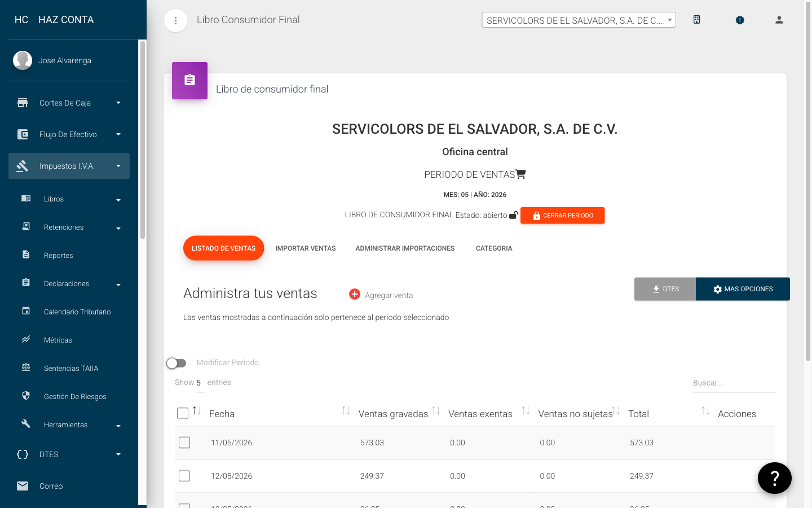Check the box for the 12/05/2026 row
This screenshot has width=812, height=508.
(x=184, y=476)
